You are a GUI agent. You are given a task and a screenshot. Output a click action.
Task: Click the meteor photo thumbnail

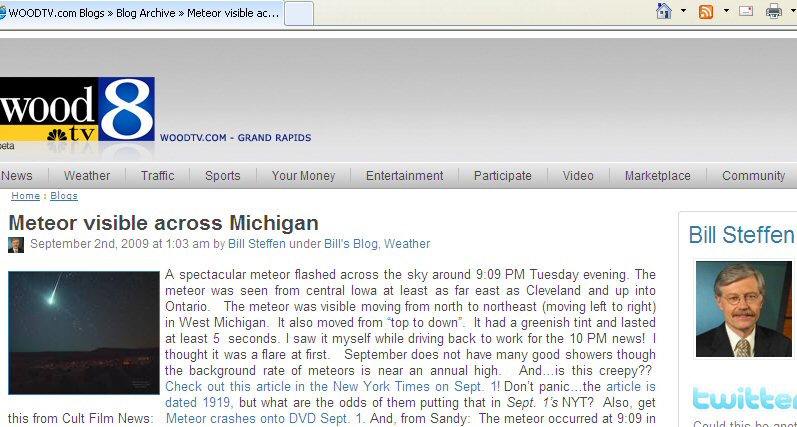(x=83, y=333)
